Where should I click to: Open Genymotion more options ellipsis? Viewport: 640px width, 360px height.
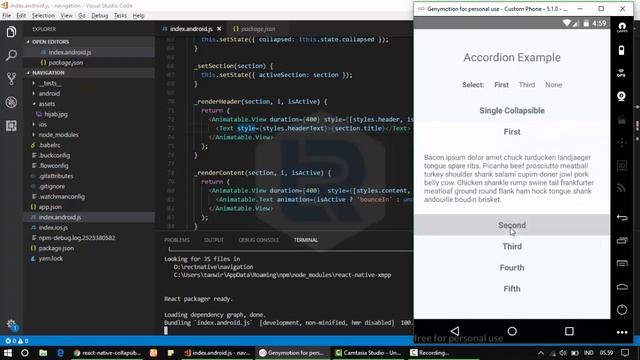622,332
